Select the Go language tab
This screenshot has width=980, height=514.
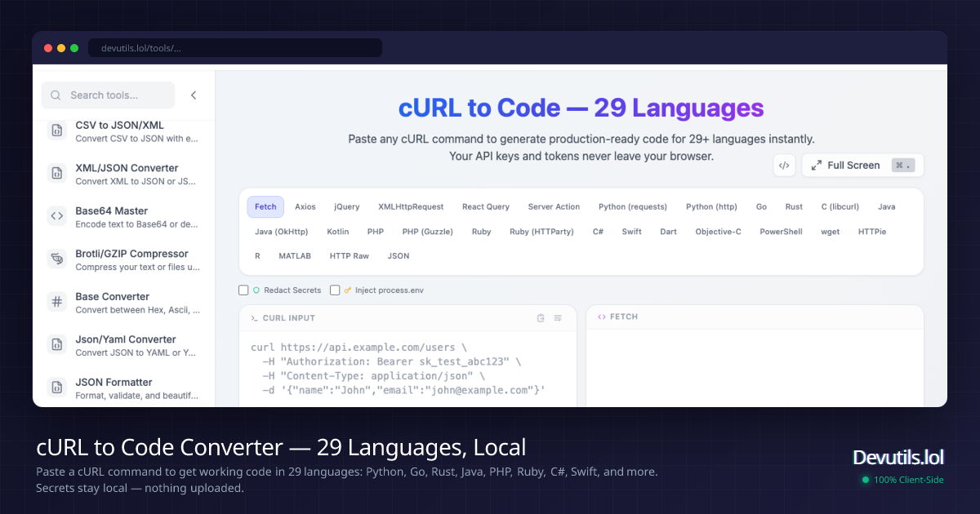pyautogui.click(x=761, y=207)
